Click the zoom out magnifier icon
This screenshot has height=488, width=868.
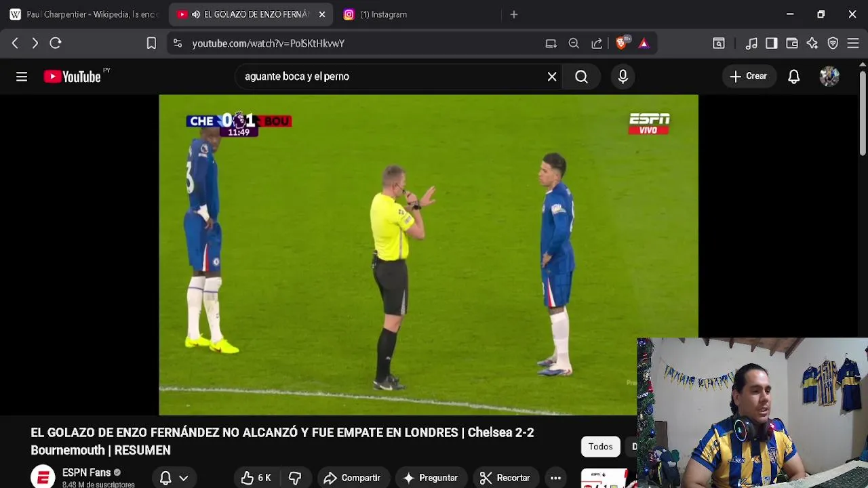tap(574, 43)
